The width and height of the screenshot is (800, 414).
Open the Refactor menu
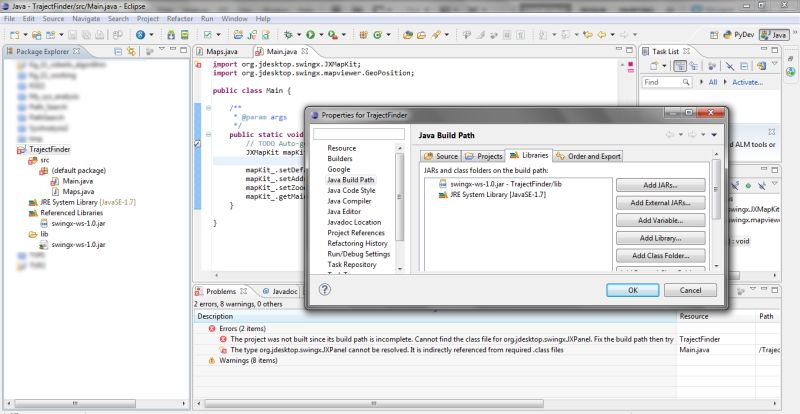(x=180, y=18)
